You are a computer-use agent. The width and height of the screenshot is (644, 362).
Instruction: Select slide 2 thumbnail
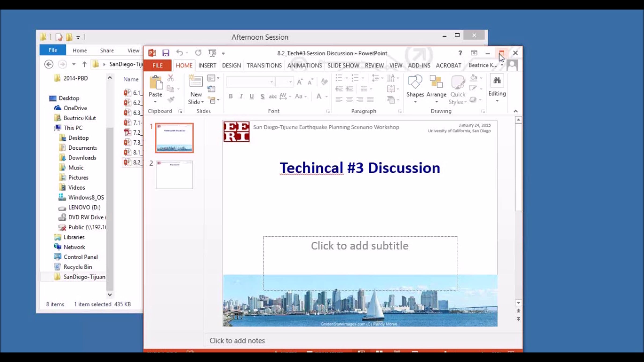(x=174, y=175)
